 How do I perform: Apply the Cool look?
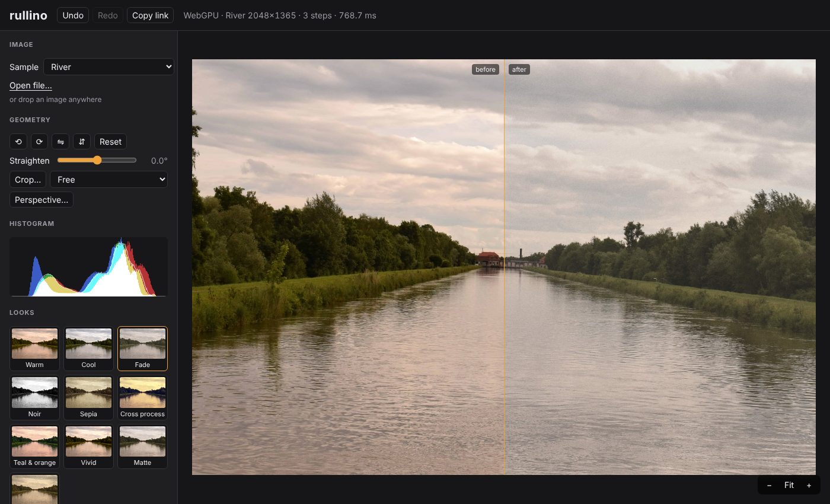coord(88,349)
